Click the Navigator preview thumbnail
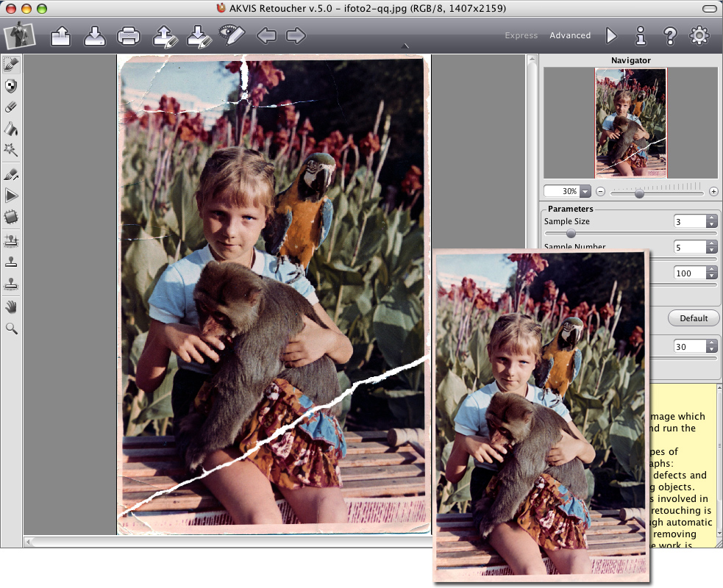Viewport: 723px width, 588px height. 631,123
